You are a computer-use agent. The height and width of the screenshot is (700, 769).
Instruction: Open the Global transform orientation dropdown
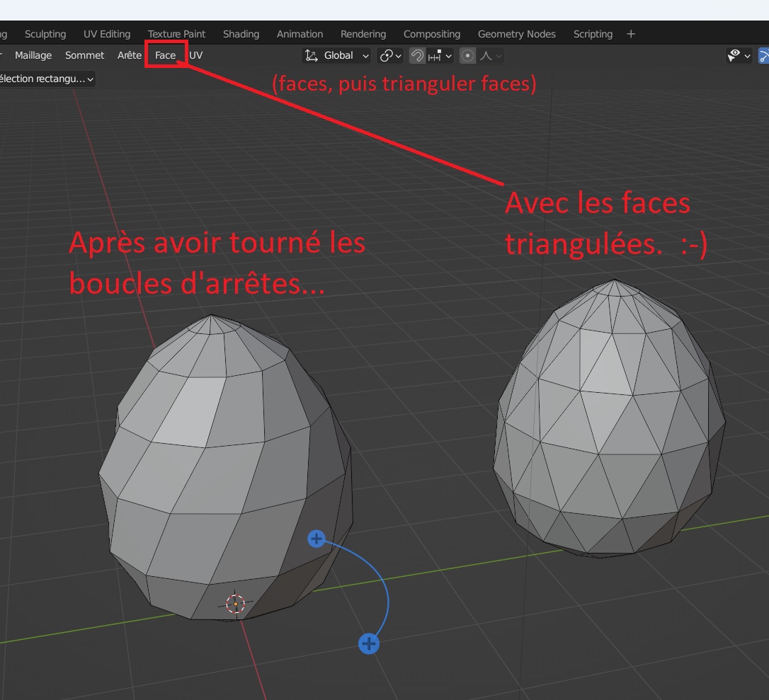pos(336,55)
